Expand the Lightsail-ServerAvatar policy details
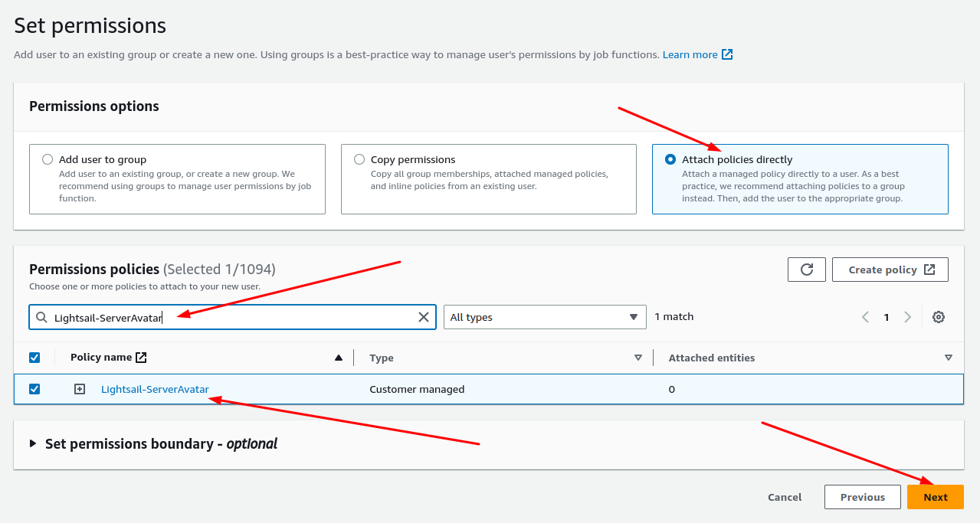Viewport: 980px width, 523px height. [80, 389]
